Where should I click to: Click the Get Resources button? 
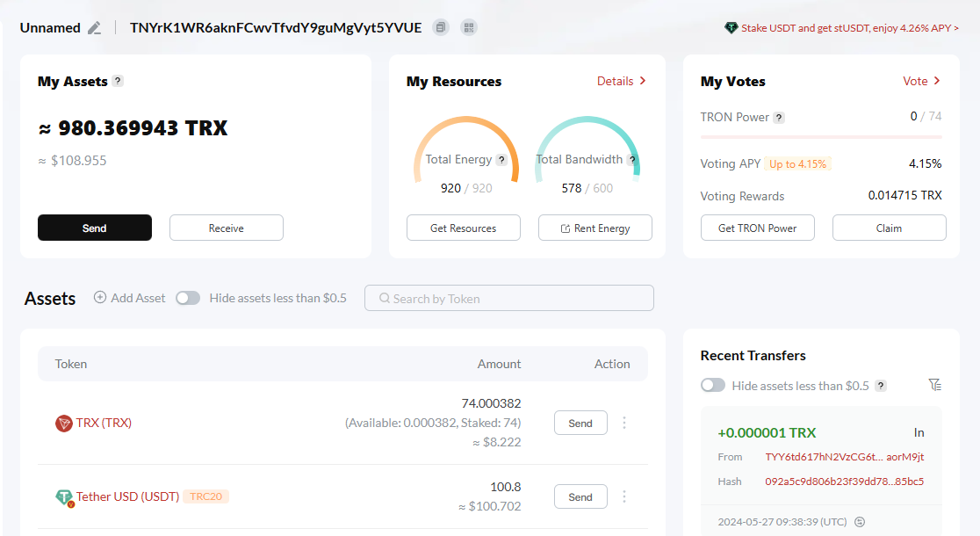pos(463,228)
